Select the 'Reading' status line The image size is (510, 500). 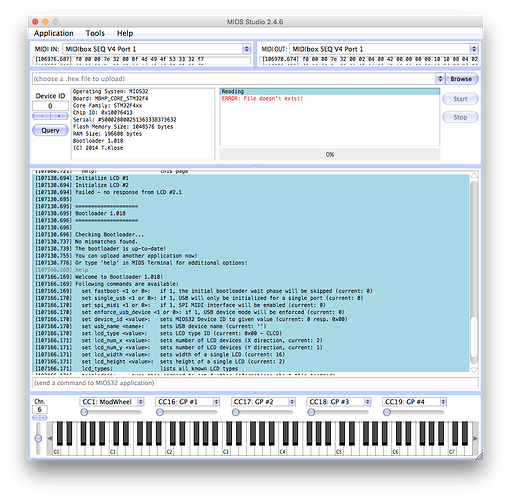pyautogui.click(x=330, y=91)
